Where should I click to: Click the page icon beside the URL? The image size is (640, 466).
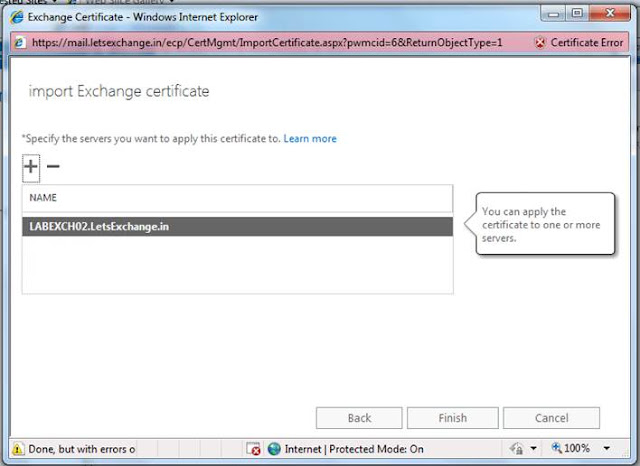coord(20,42)
